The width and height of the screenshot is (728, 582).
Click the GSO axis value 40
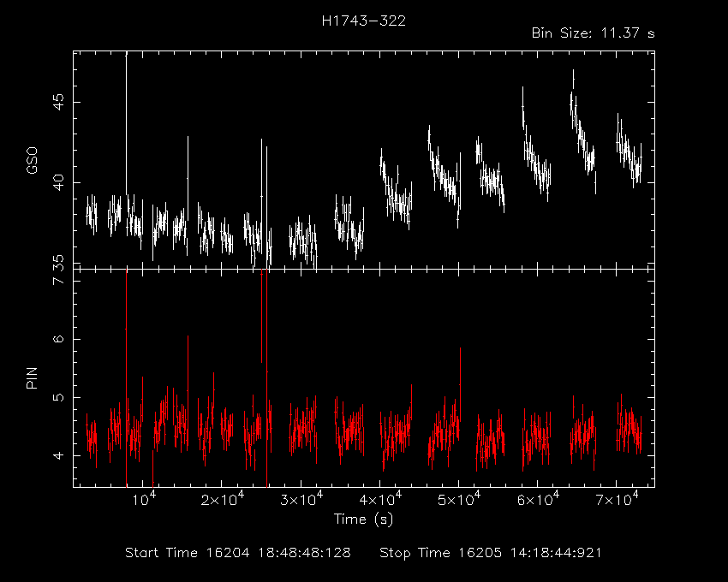click(58, 182)
